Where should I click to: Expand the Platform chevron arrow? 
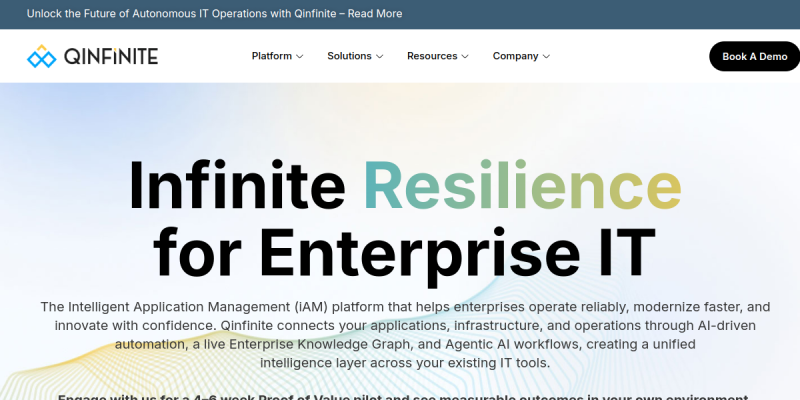coord(300,57)
